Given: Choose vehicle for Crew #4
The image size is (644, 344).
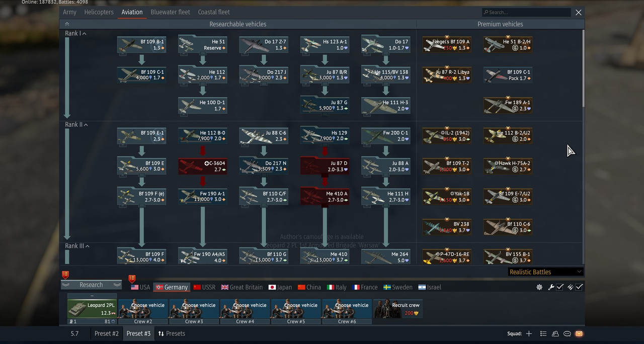Looking at the screenshot, I should point(245,309).
